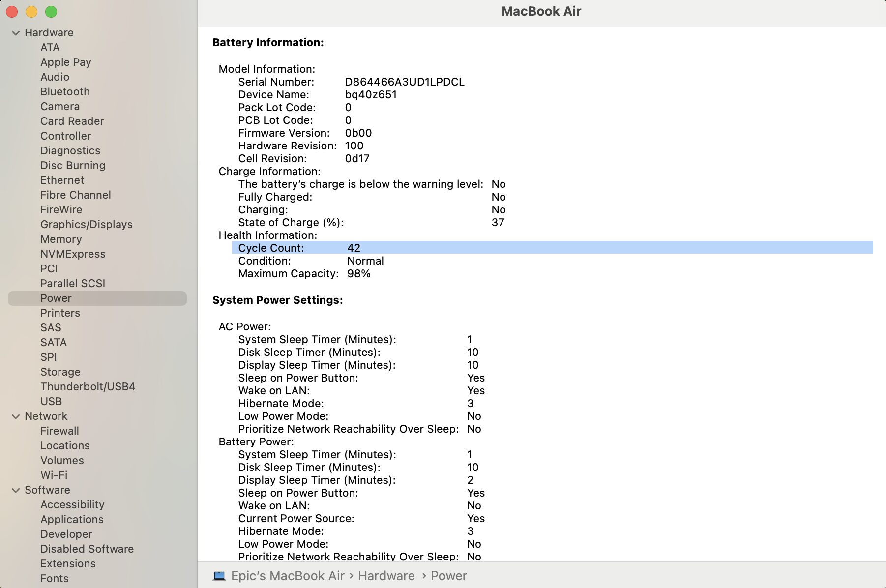Select Thunderbolt/USB4 in the sidebar
The image size is (886, 588).
click(x=88, y=387)
